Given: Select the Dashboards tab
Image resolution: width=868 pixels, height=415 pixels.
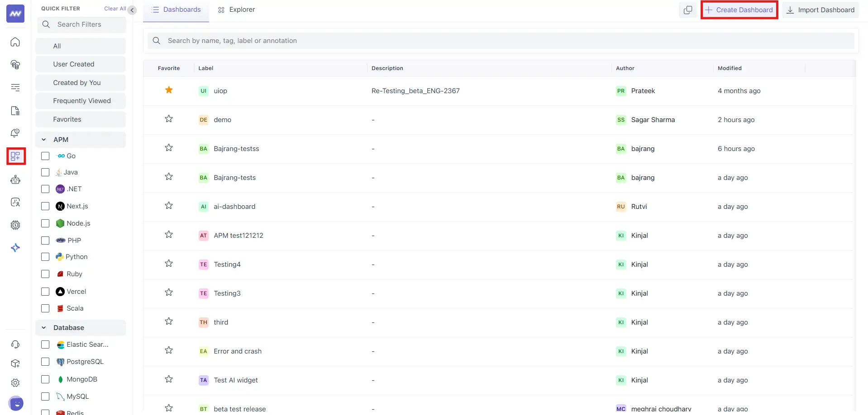Looking at the screenshot, I should coord(176,9).
